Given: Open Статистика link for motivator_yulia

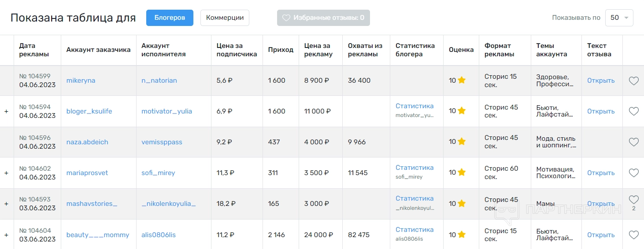Looking at the screenshot, I should (x=414, y=106).
